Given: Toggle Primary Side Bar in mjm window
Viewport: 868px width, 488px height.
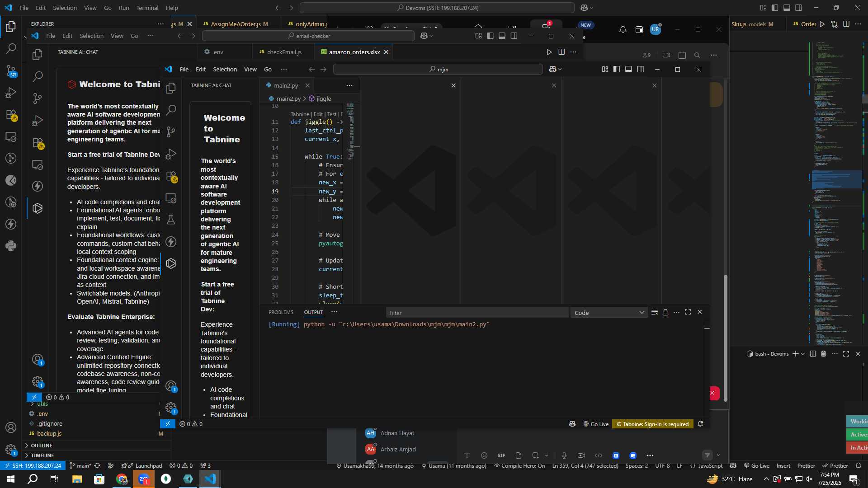Looking at the screenshot, I should pos(617,69).
